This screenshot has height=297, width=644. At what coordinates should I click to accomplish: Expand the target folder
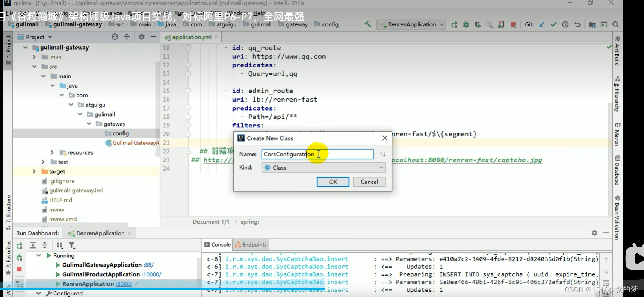[34, 171]
